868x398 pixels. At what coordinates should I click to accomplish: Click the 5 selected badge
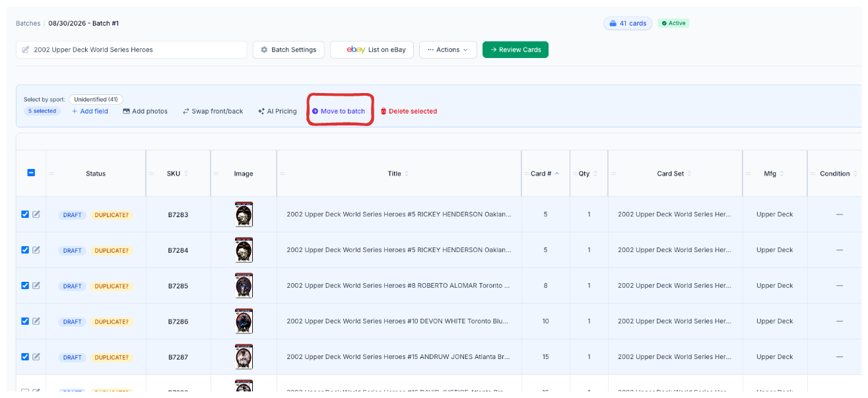pos(42,112)
